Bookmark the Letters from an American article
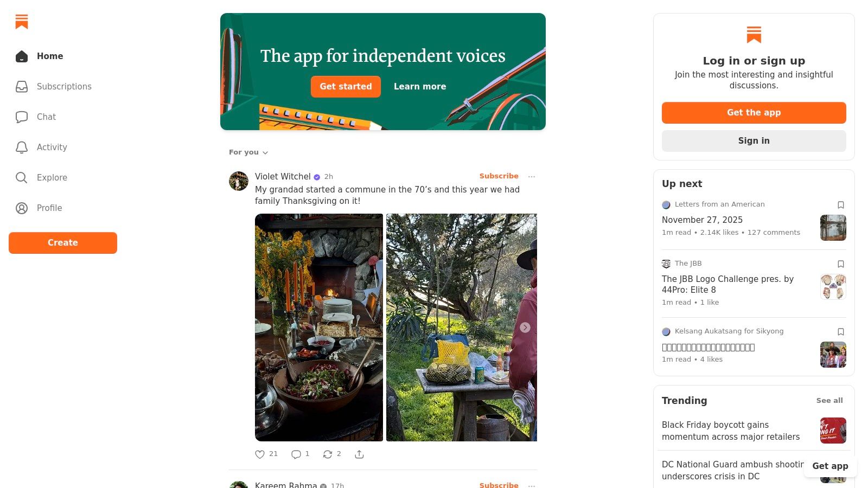Screen dimensions: 868x488 pyautogui.click(x=840, y=205)
